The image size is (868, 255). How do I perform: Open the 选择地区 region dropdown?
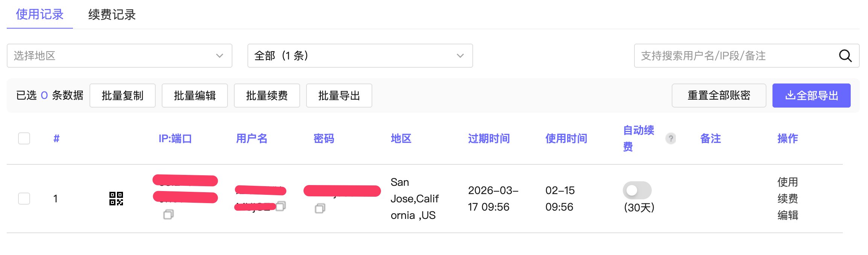(119, 56)
